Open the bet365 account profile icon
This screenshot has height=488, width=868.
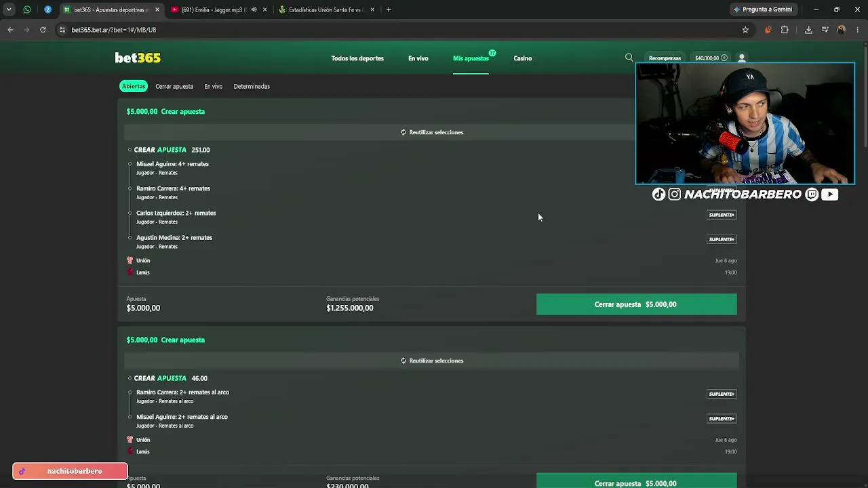[x=742, y=58]
